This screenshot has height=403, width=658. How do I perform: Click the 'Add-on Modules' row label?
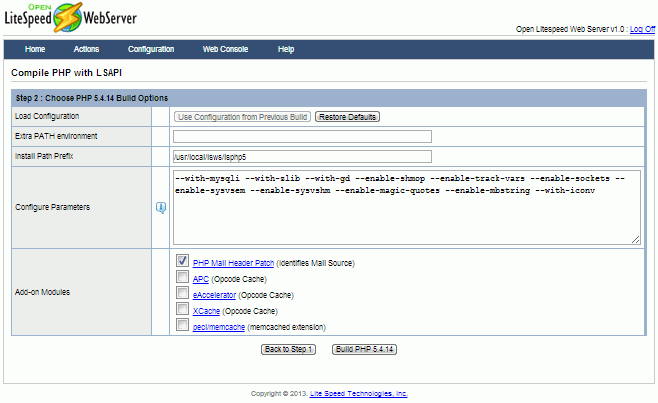pos(42,292)
